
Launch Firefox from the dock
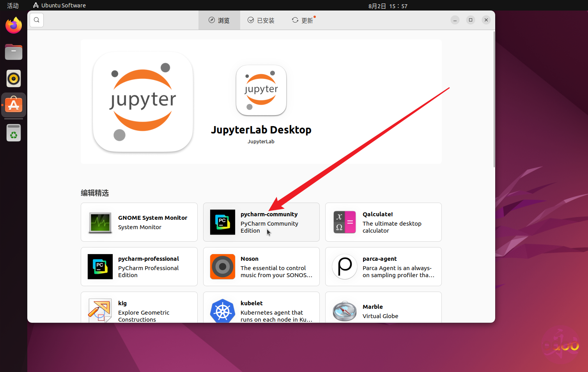click(x=14, y=25)
